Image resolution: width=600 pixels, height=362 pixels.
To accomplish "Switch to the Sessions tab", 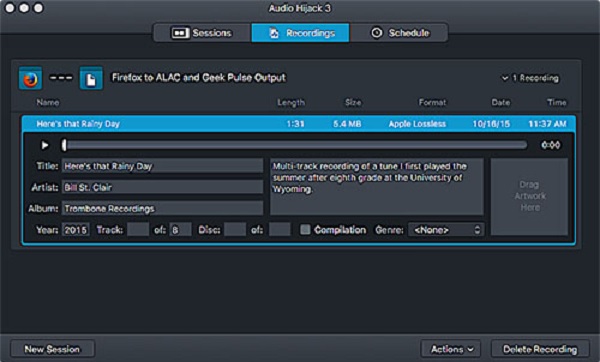I will pos(202,33).
